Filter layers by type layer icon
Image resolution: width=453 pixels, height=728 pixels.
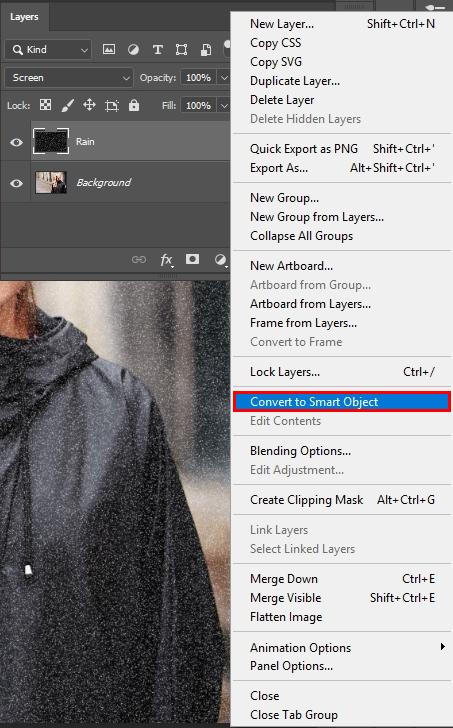157,49
